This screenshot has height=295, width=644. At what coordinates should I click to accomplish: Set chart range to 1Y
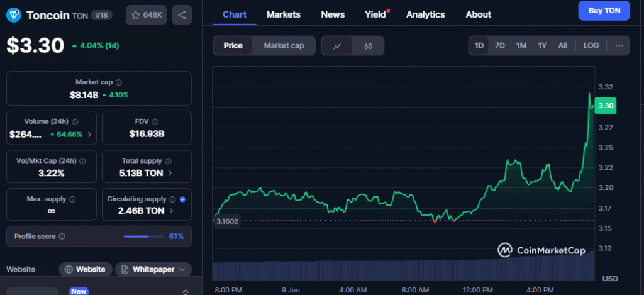pos(542,46)
